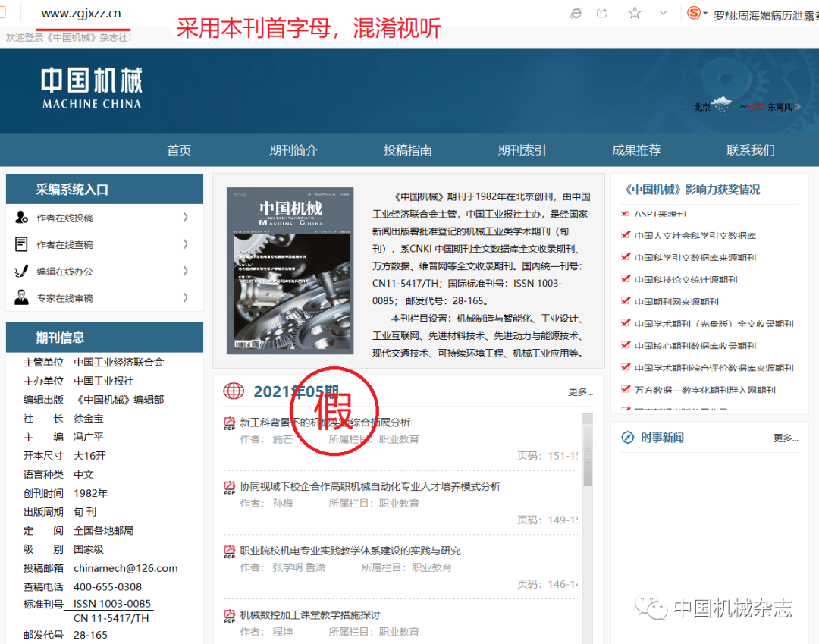Expand the chevron on 编辑在线办公 row
Viewport: 819px width, 644px height.
click(186, 271)
